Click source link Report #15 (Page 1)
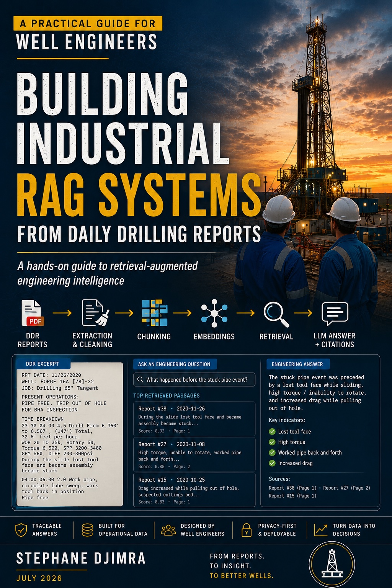This screenshot has width=392, height=588. point(292,496)
